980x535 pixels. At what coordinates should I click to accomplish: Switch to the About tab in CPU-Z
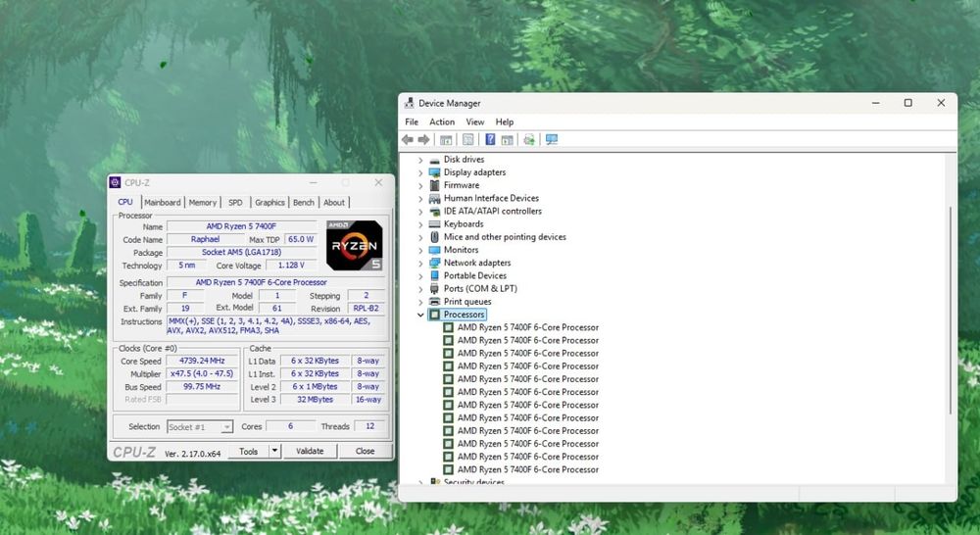click(x=334, y=203)
